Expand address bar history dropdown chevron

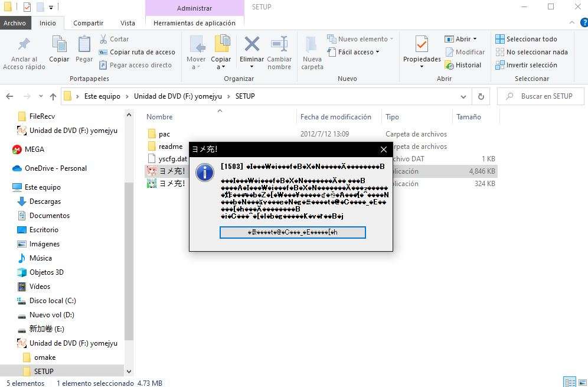click(463, 96)
